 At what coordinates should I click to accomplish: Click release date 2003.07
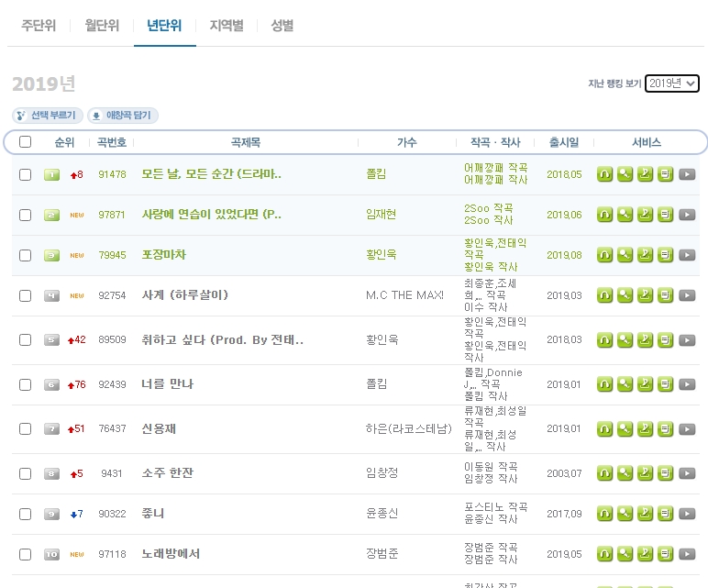pyautogui.click(x=564, y=473)
